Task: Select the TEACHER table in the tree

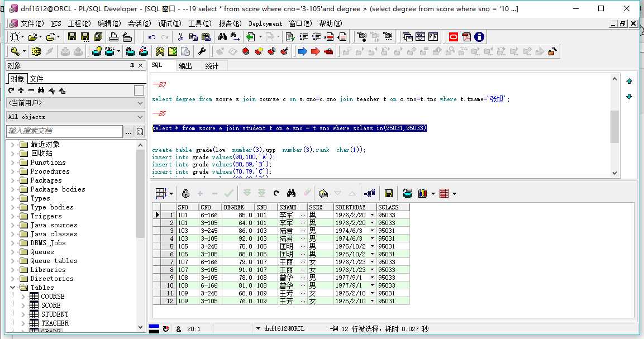Action: click(55, 323)
